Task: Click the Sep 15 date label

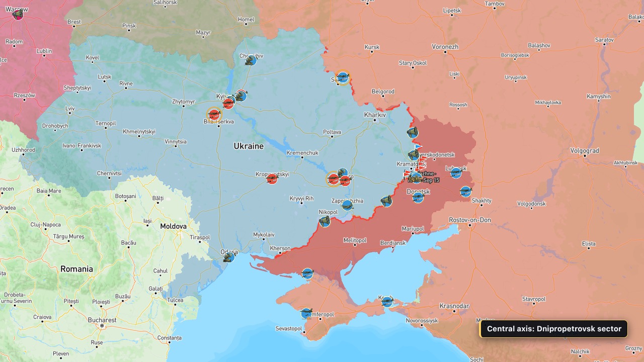Action: pos(431,180)
